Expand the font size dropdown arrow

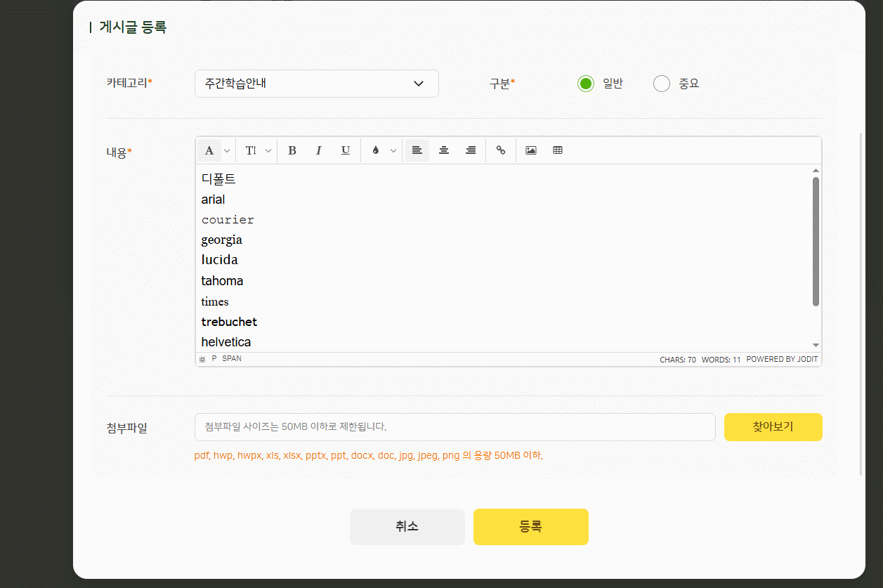click(268, 150)
